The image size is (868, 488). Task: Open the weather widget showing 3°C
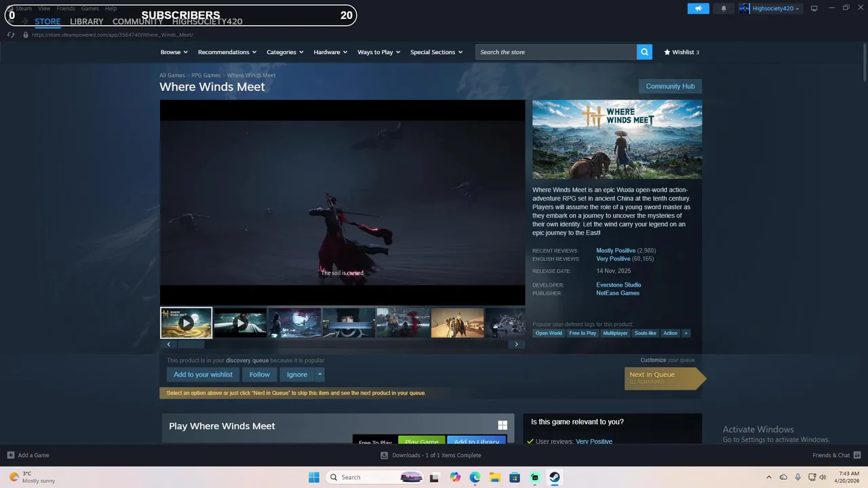33,477
